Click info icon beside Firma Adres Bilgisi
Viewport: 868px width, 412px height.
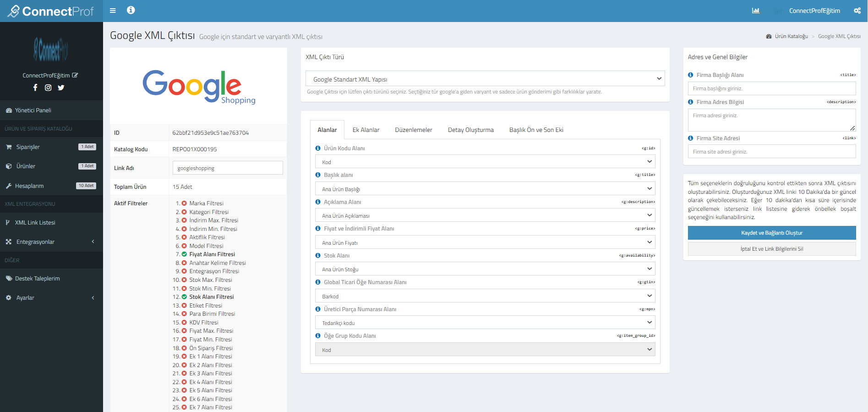[691, 102]
